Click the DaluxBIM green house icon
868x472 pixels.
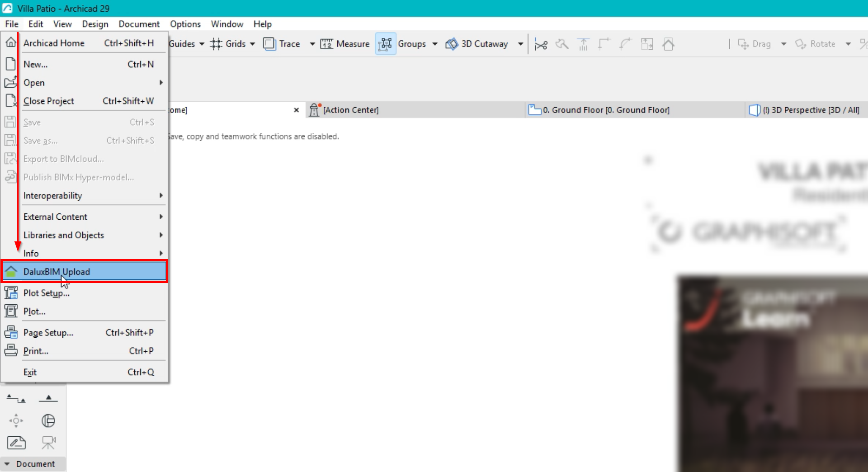pyautogui.click(x=11, y=272)
